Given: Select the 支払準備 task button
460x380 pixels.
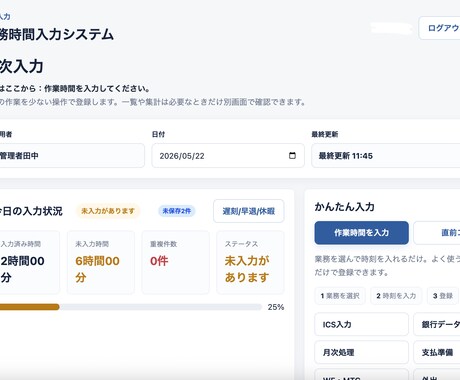Looking at the screenshot, I should coord(437,352).
